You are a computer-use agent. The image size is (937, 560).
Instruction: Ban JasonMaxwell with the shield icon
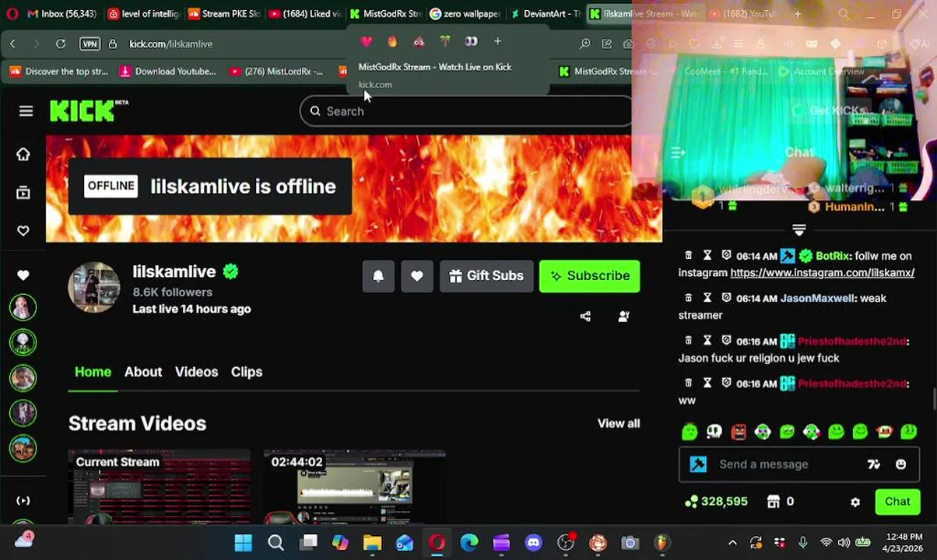[x=726, y=298]
